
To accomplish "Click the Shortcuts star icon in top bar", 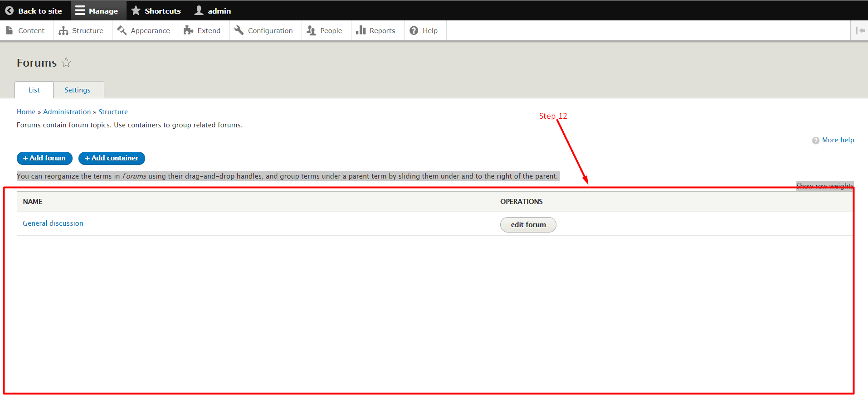I will coord(136,10).
